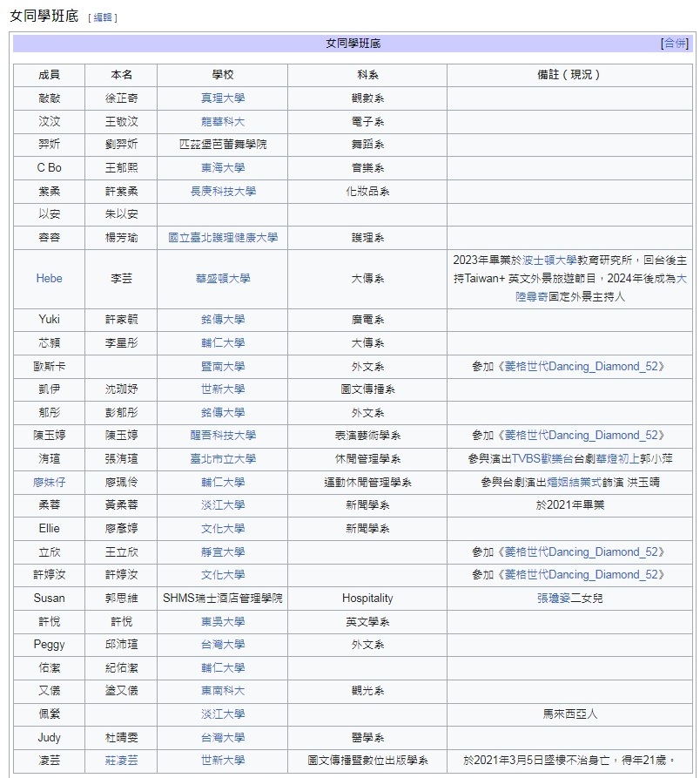Click the 編輯 link beside 女同學班底 heading

click(103, 17)
